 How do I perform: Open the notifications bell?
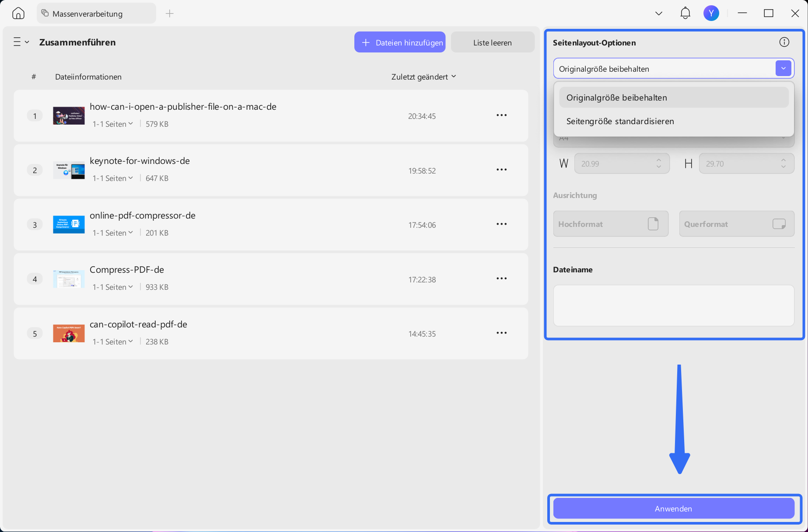685,13
